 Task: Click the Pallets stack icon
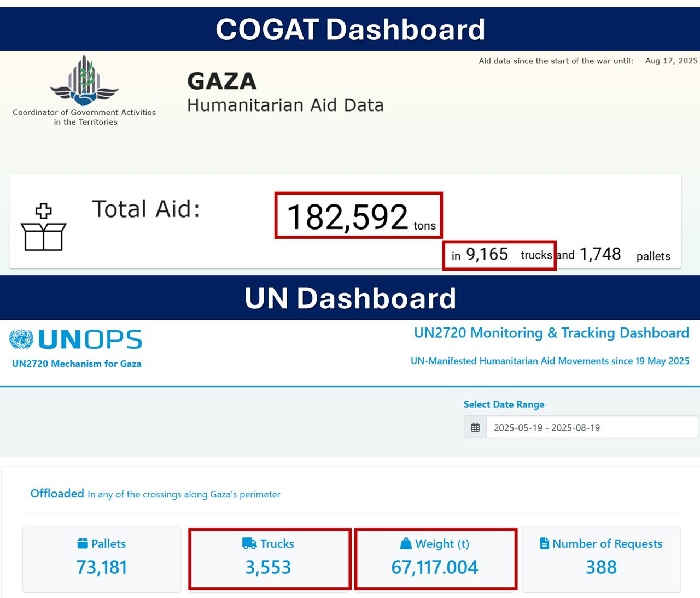[x=83, y=543]
